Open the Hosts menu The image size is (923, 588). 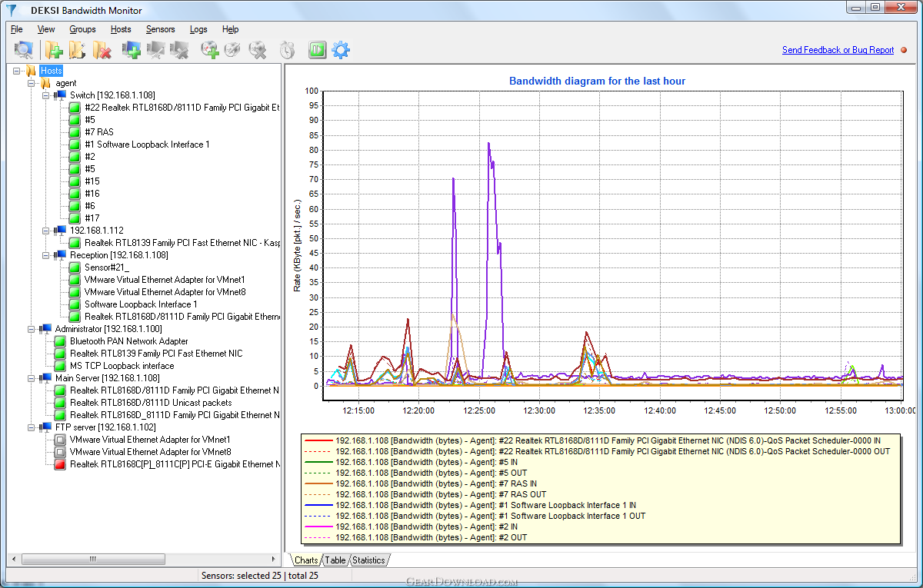point(121,29)
